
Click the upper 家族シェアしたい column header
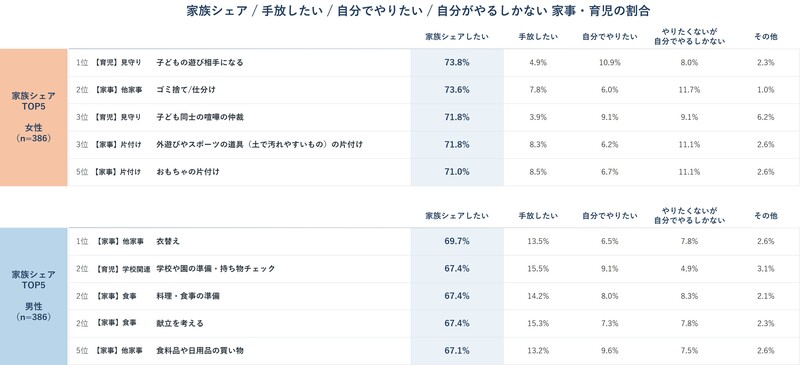[457, 37]
